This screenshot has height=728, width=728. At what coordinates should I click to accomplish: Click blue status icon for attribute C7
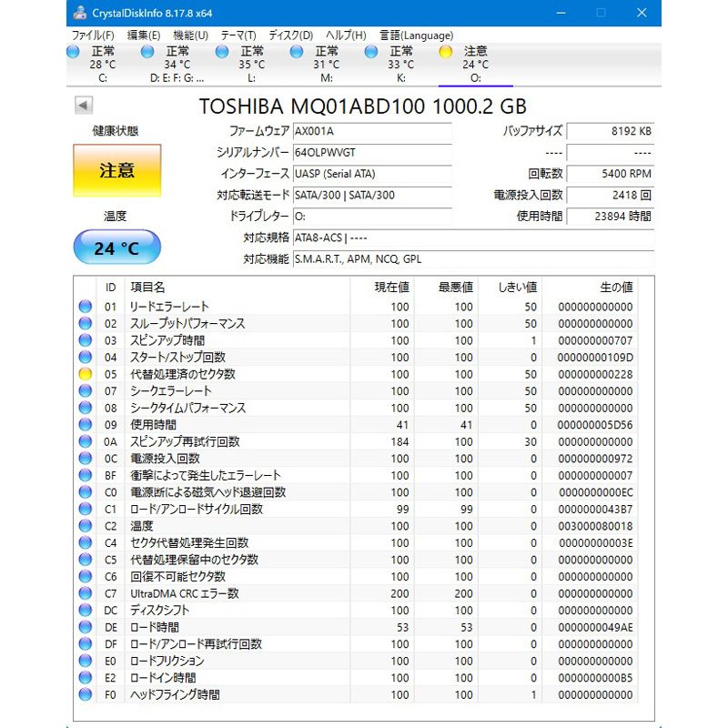pos(86,593)
